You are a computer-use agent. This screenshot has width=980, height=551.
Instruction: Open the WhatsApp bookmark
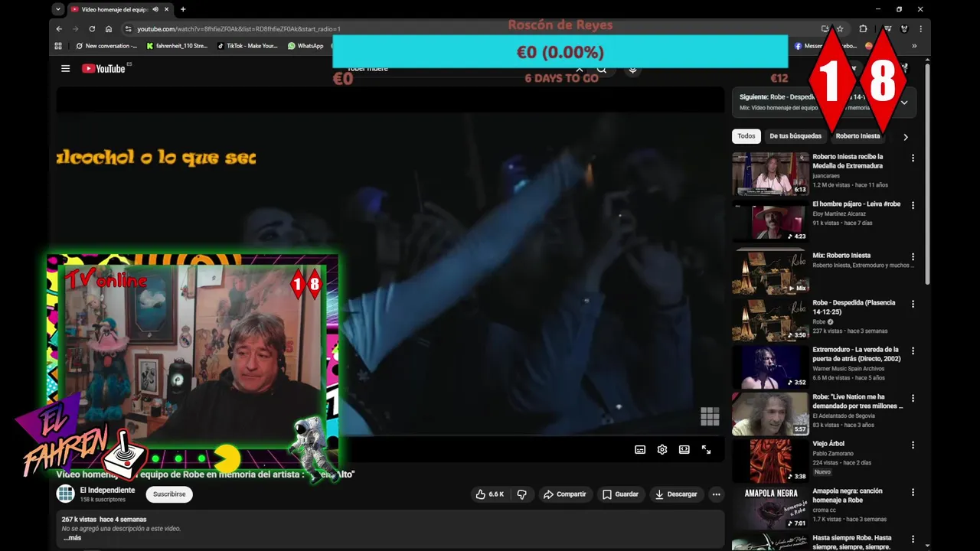click(305, 46)
